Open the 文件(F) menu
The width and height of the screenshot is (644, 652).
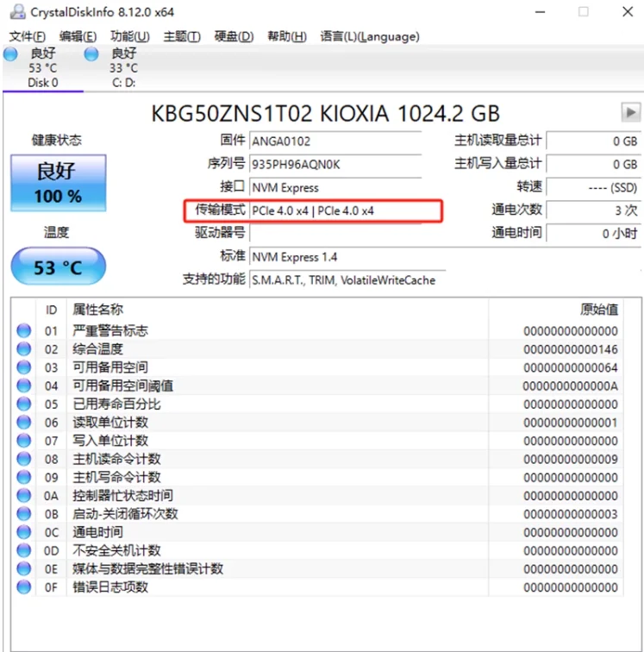[x=28, y=36]
